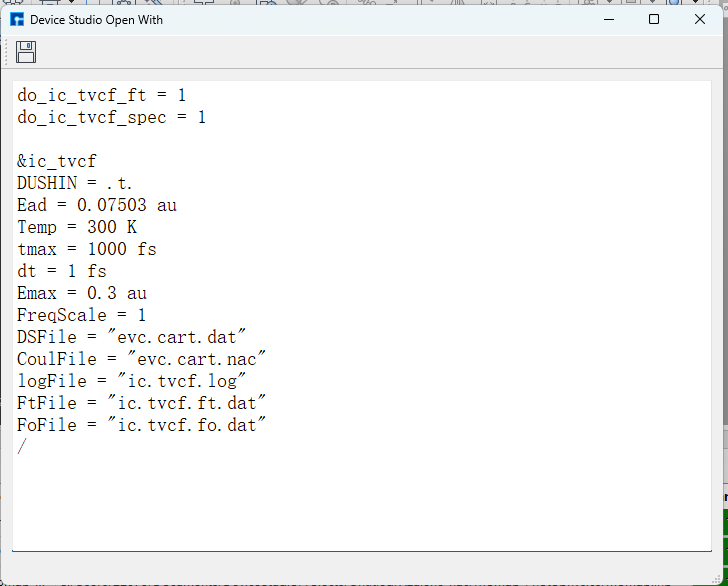Screen dimensions: 728x586
Task: Click the logFile "ic.tvcf.log" line
Action: click(x=131, y=382)
